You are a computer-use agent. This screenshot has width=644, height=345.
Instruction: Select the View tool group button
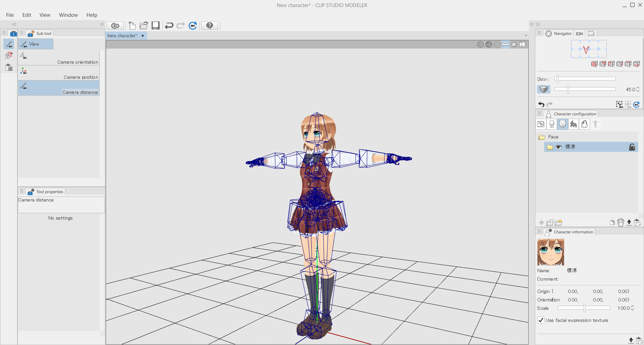(36, 44)
